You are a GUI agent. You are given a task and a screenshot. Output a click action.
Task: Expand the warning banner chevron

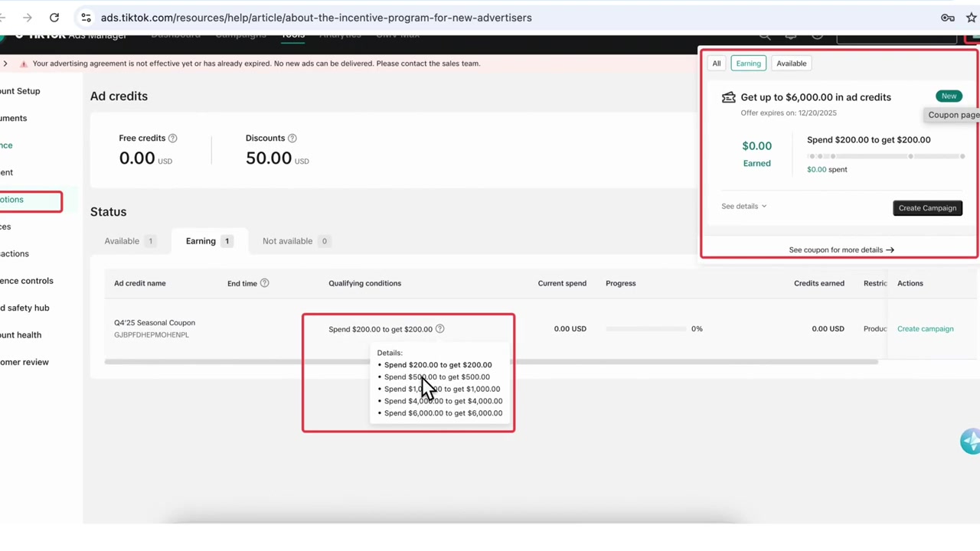pos(5,64)
